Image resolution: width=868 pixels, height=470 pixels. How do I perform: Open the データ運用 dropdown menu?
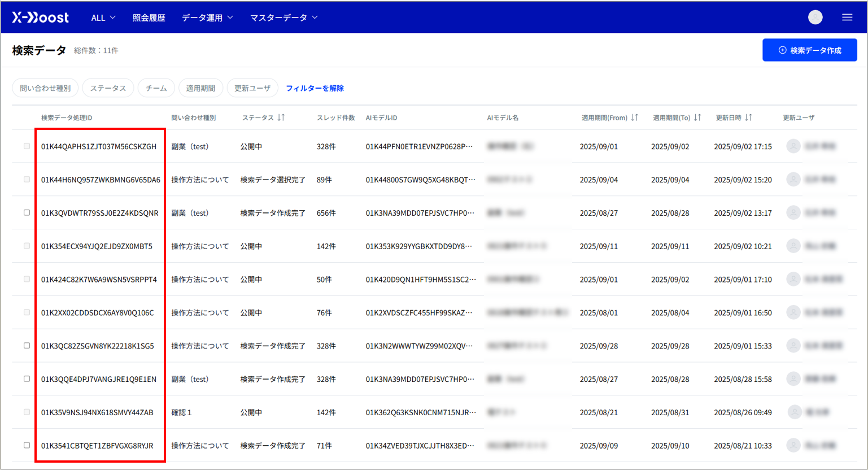pyautogui.click(x=207, y=18)
